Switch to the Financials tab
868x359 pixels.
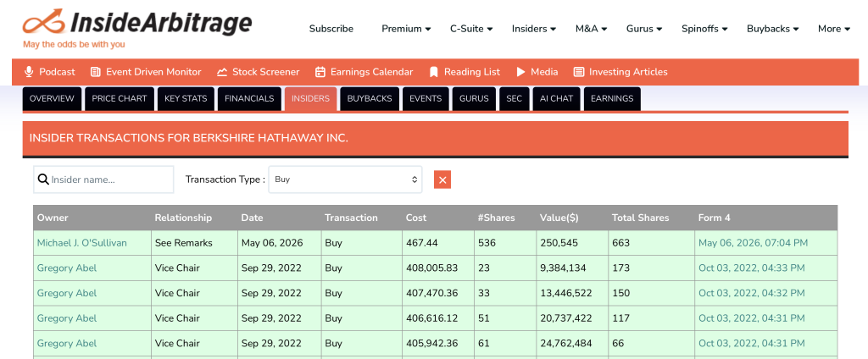(x=249, y=99)
